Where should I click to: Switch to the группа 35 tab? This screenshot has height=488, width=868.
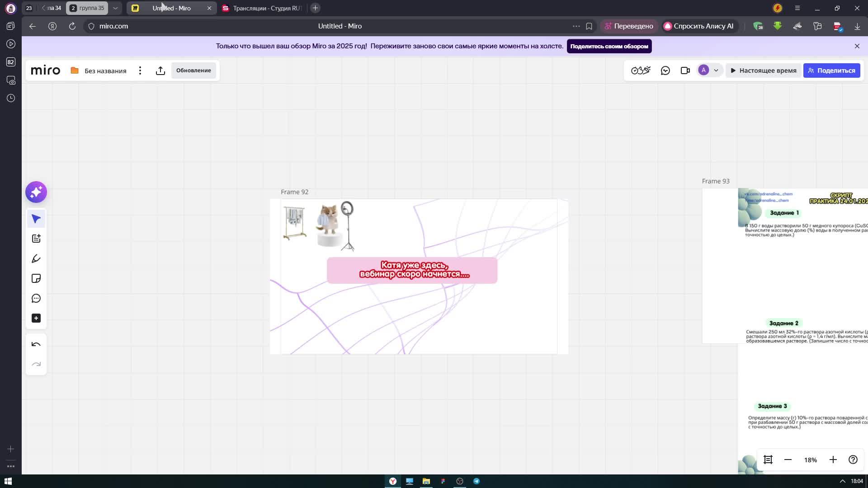[x=87, y=8]
